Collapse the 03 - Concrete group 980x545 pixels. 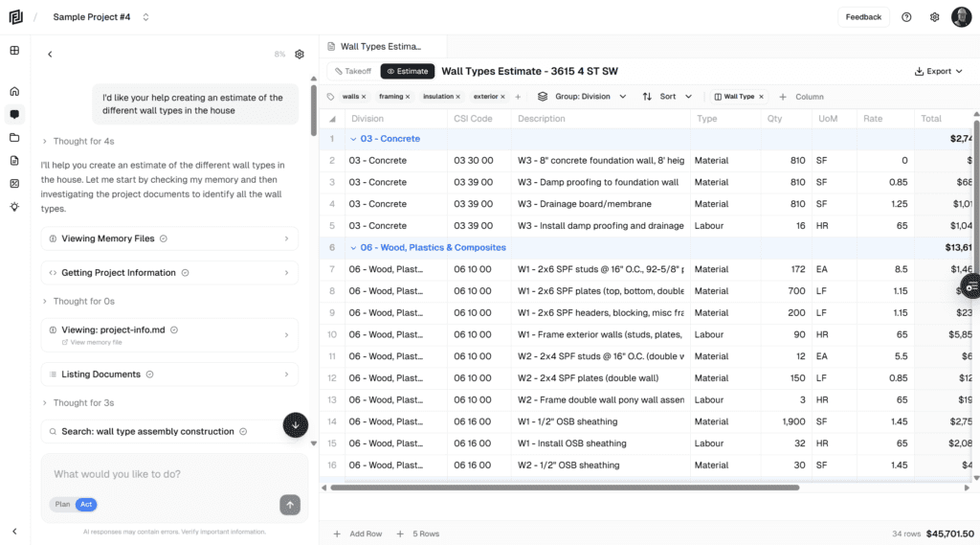(x=353, y=139)
